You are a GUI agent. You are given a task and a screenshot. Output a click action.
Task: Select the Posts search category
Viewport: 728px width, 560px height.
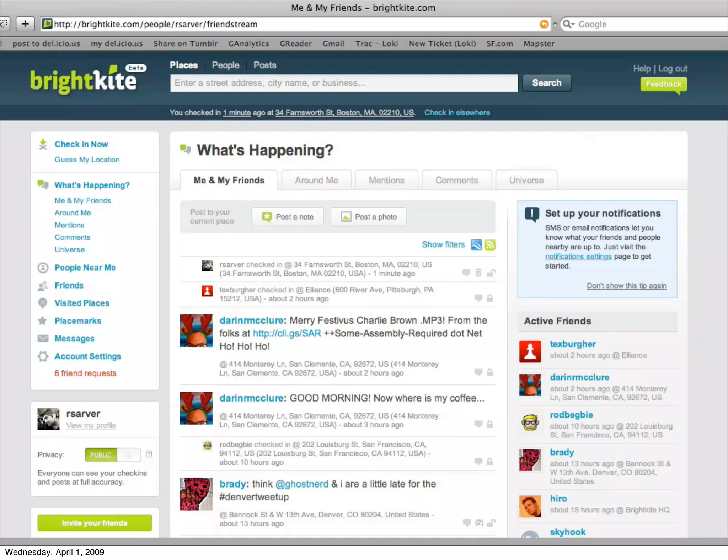click(265, 65)
